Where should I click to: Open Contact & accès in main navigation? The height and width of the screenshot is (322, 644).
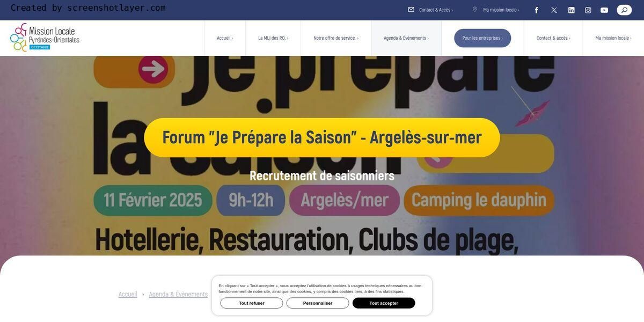click(553, 38)
